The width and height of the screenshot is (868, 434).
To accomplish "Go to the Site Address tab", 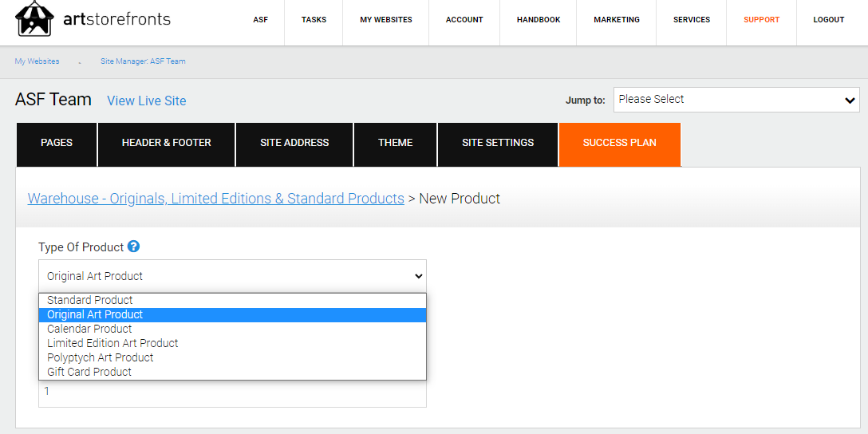I will [294, 144].
